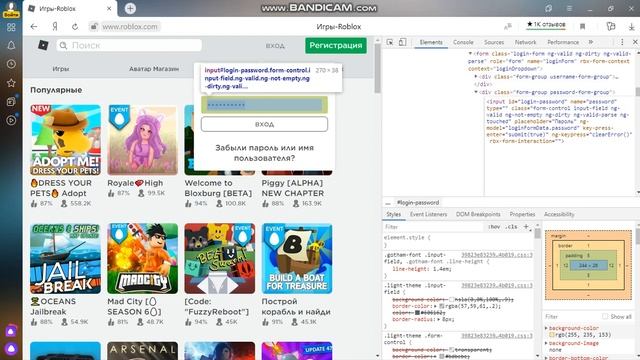Add a new style rule with the plus icon
This screenshot has height=360, width=640.
(x=526, y=227)
